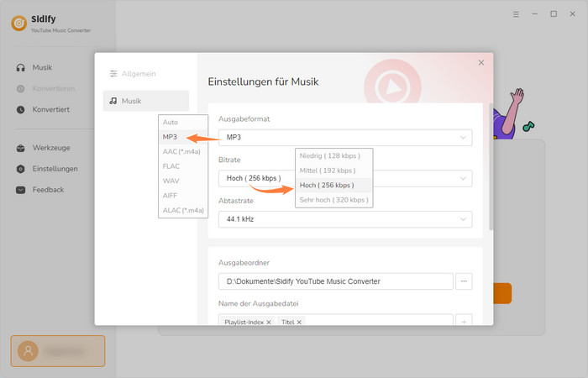
Task: Click the chevron of Ausgabeformat field
Action: 463,138
